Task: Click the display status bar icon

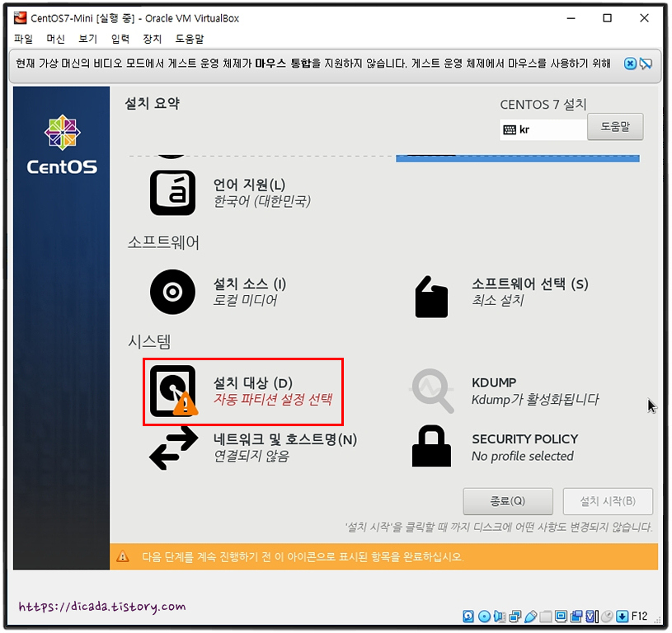Action: point(561,617)
